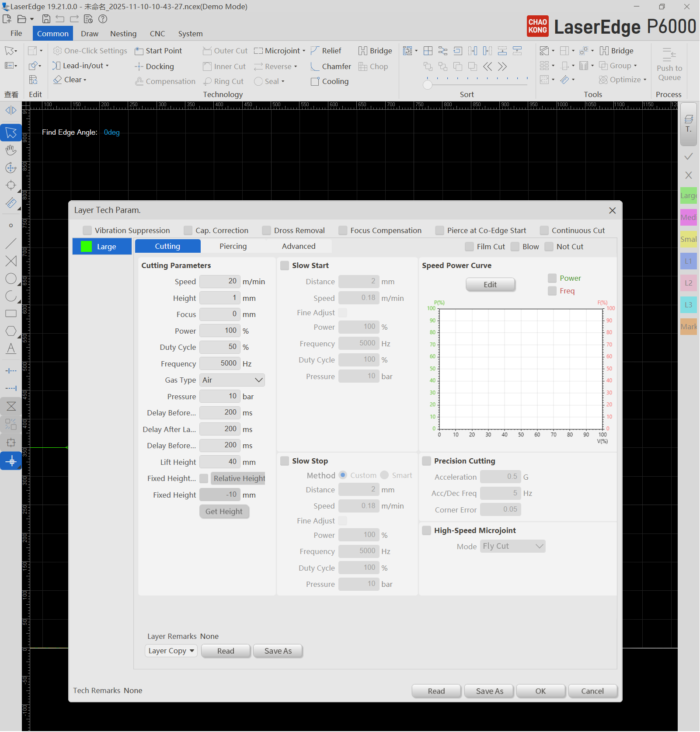This screenshot has height=732, width=700.
Task: Click the green Large layer color swatch
Action: [x=87, y=247]
